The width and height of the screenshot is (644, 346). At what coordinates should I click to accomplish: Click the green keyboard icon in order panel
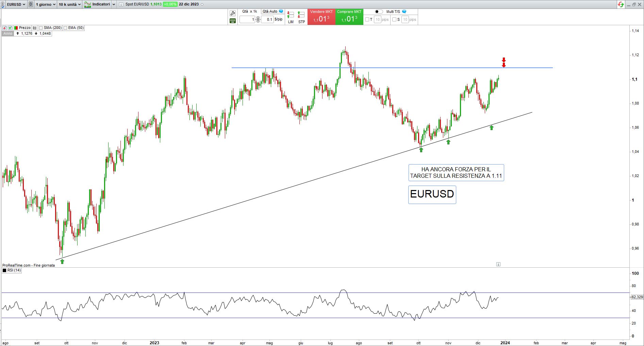coord(233,21)
